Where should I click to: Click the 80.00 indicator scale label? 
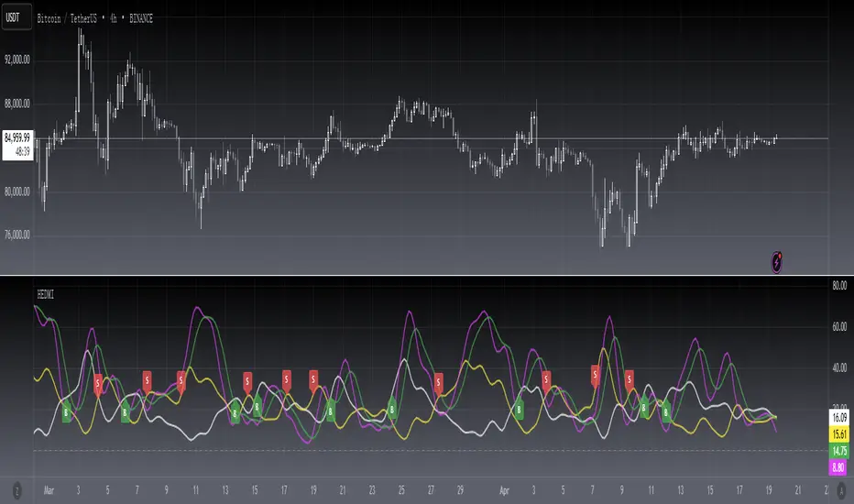[x=840, y=286]
